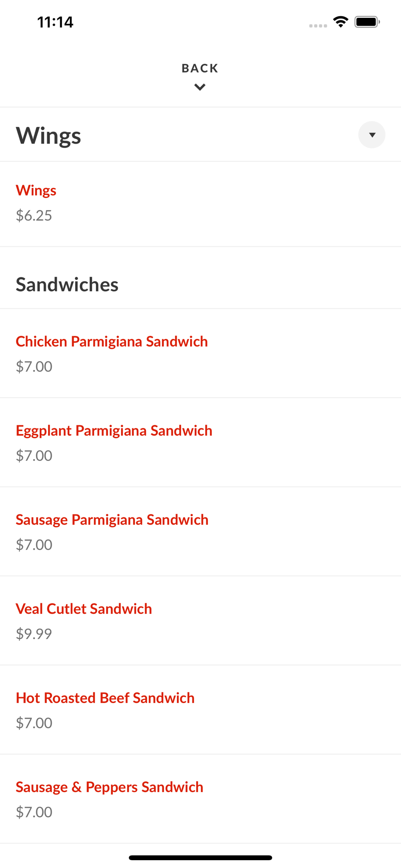Tap the $6.25 Wings price
Screen dimensions: 401x868
click(34, 215)
